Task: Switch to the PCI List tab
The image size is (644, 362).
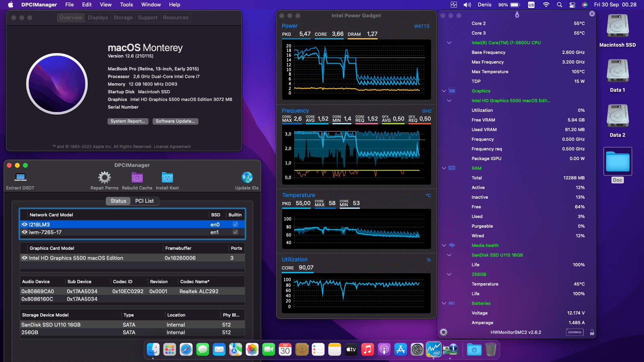Action: [x=144, y=201]
